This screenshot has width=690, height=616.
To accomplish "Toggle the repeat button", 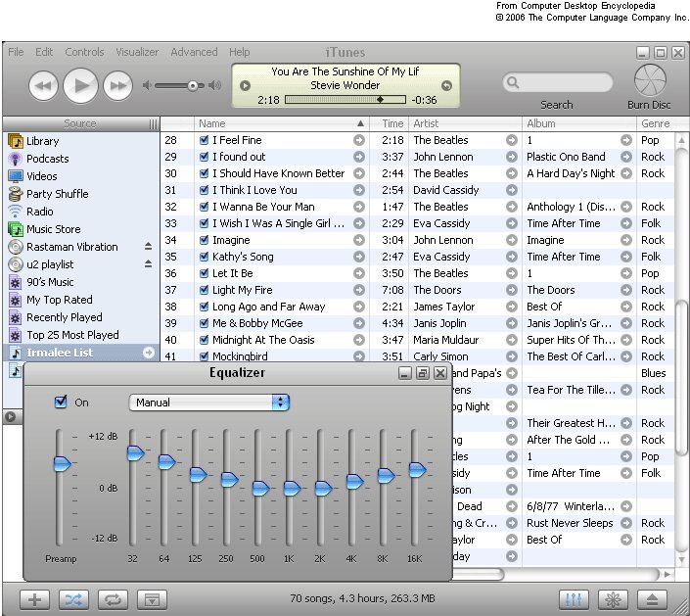I will click(x=114, y=599).
